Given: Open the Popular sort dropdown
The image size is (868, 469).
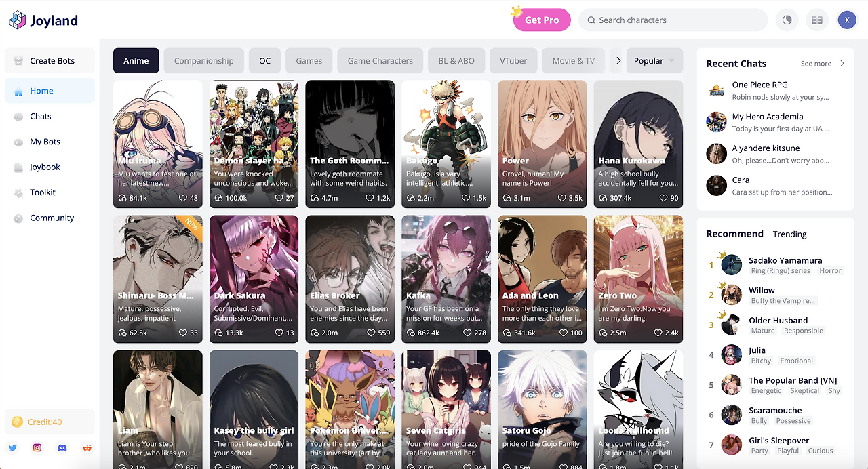Looking at the screenshot, I should coord(654,60).
